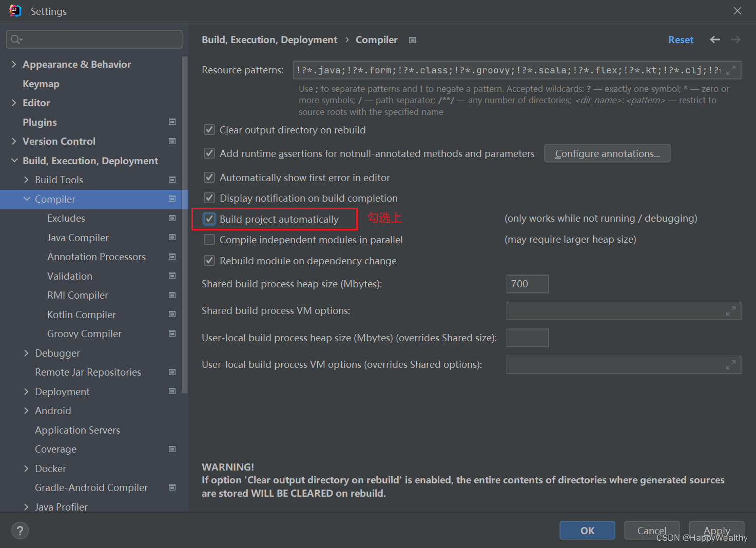
Task: Select Excludes under Compiler
Action: pyautogui.click(x=66, y=218)
